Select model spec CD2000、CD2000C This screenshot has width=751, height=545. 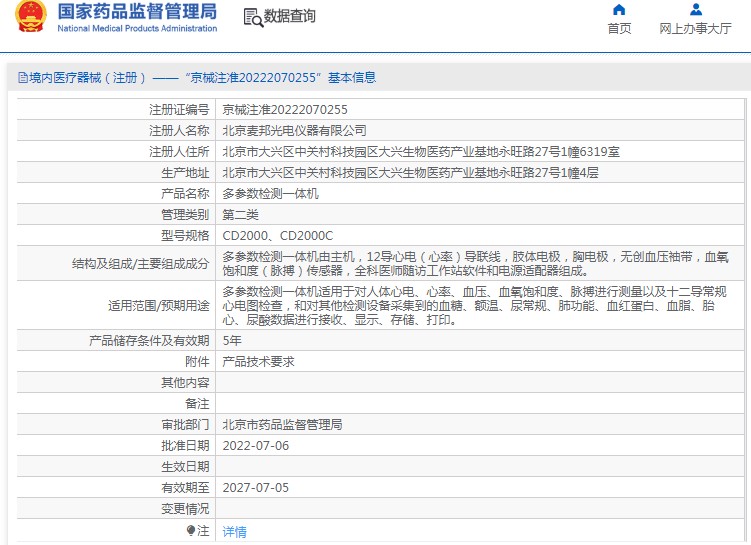point(277,236)
